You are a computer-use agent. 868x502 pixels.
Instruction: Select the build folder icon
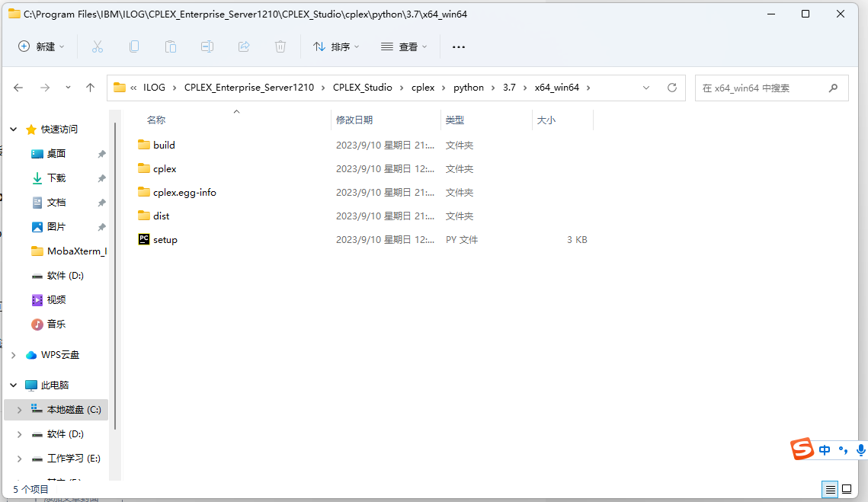(144, 145)
